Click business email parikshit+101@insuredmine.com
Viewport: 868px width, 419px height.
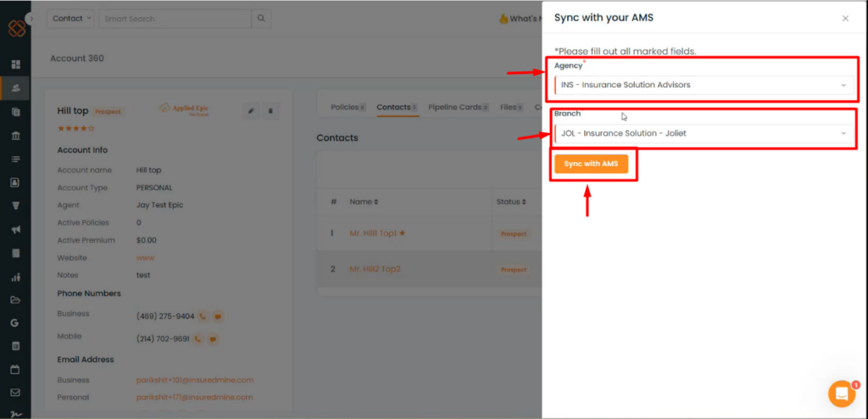tap(195, 380)
